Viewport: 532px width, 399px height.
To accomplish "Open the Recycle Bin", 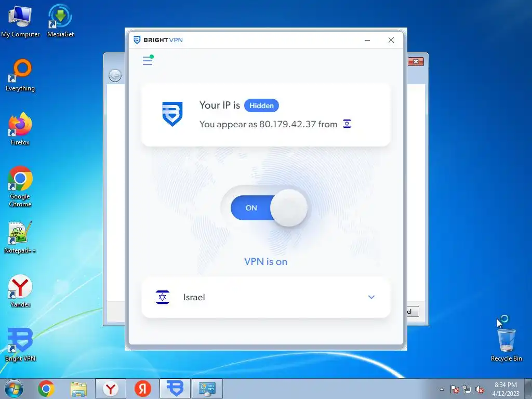I will 506,345.
